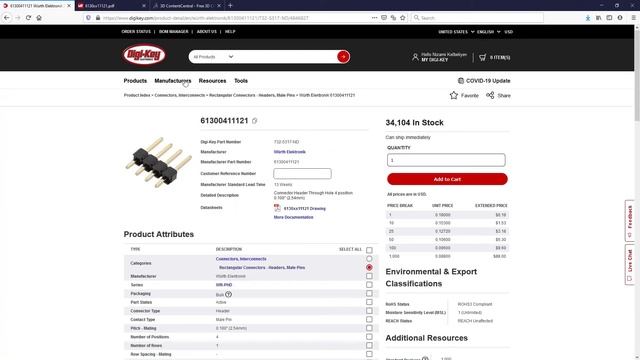
Task: Open the Firefox hamburger menu
Action: (x=633, y=18)
